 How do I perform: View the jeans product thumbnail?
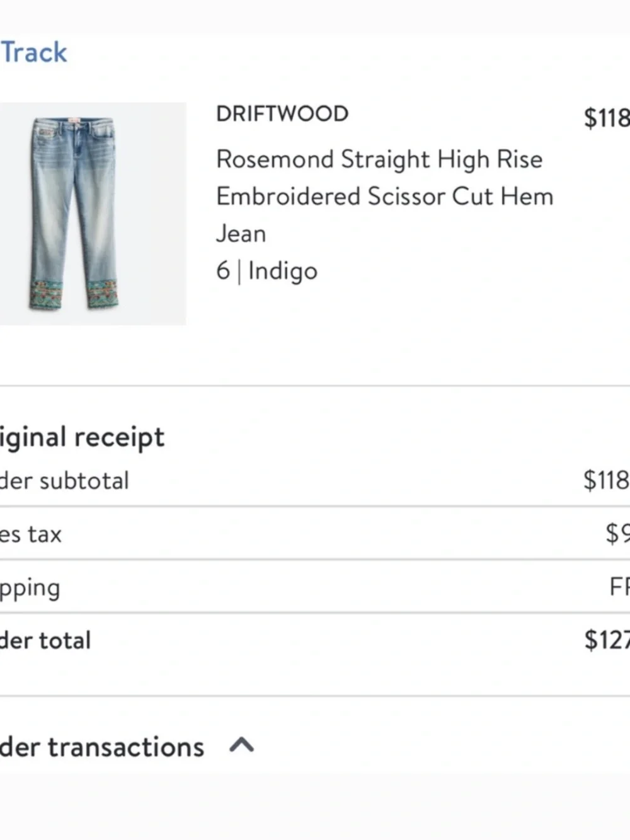coord(93,214)
